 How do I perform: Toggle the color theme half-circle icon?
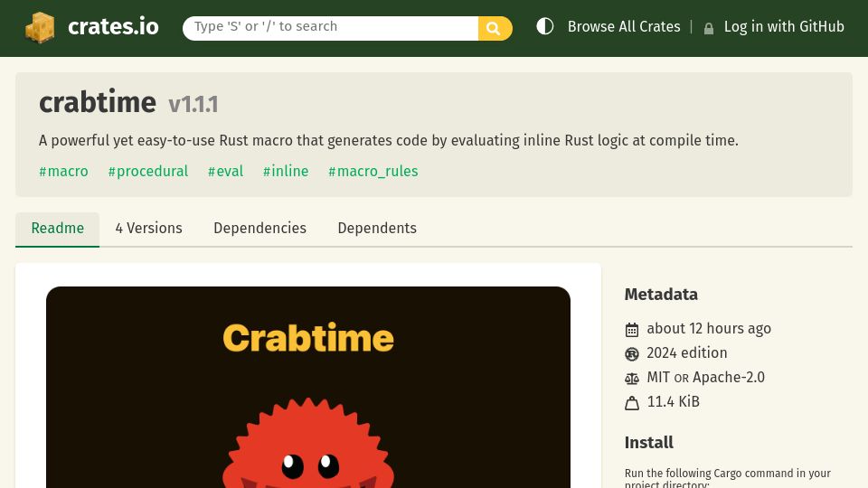(x=544, y=26)
